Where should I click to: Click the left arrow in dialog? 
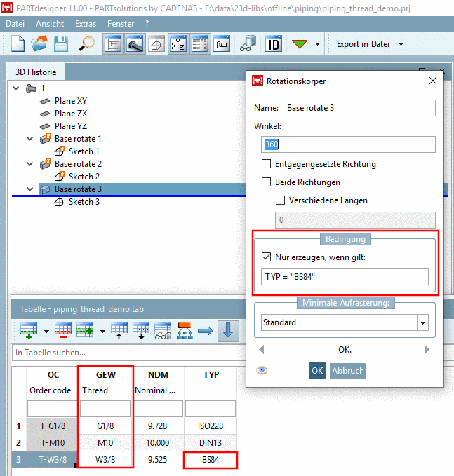pos(262,350)
